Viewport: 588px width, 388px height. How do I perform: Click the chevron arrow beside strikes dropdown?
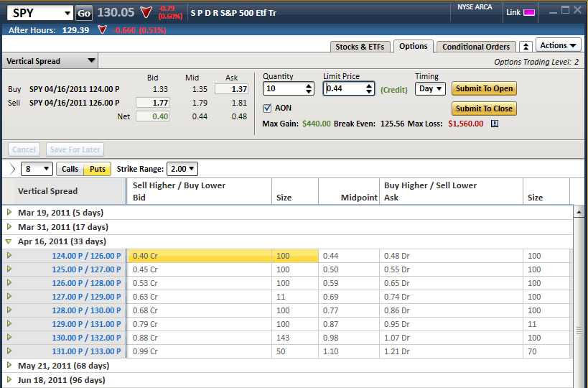point(11,169)
